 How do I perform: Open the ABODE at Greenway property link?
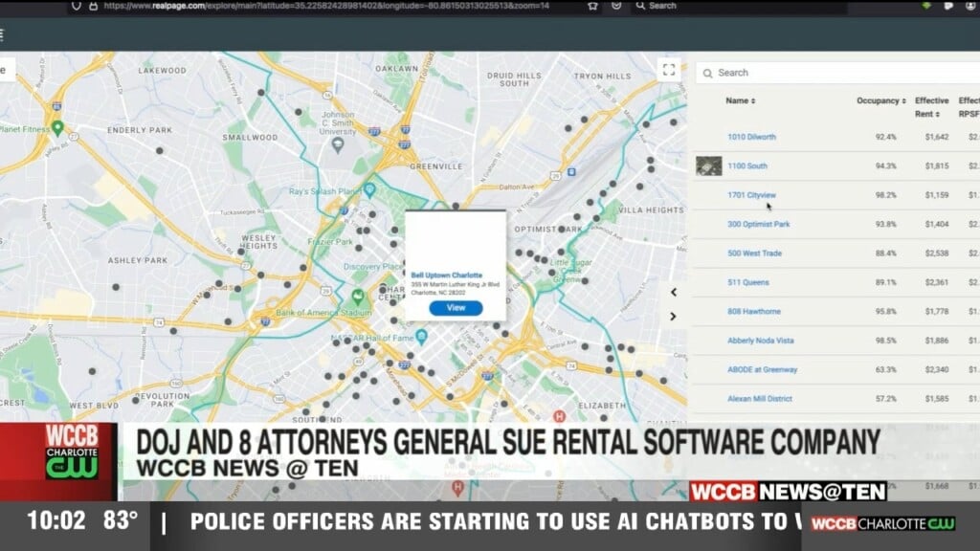coord(762,370)
